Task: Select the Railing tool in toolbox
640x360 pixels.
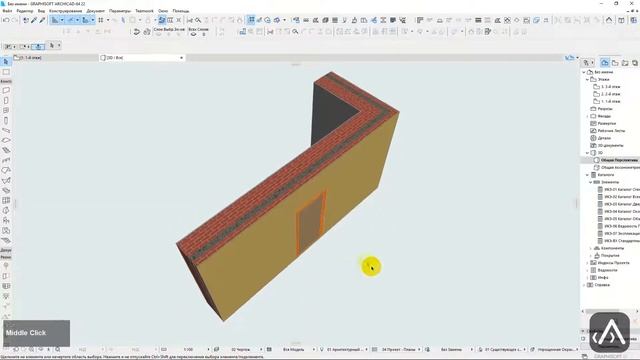Action: pyautogui.click(x=6, y=160)
